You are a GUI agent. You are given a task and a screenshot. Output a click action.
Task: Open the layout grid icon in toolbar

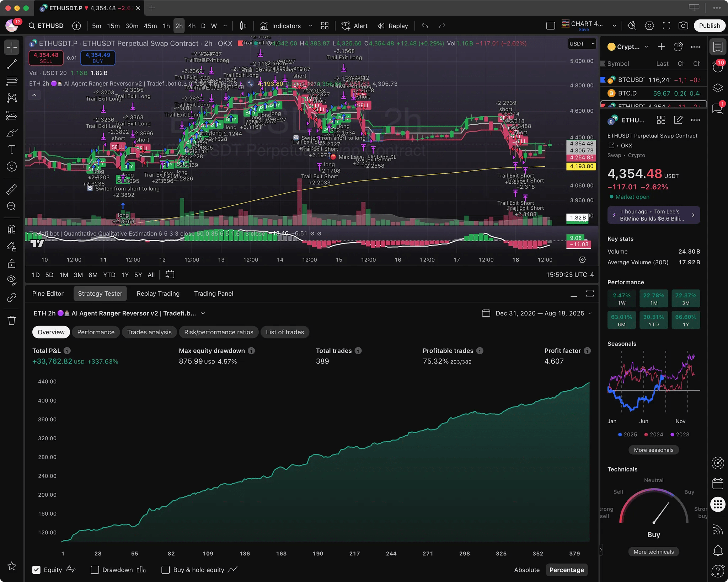point(325,26)
